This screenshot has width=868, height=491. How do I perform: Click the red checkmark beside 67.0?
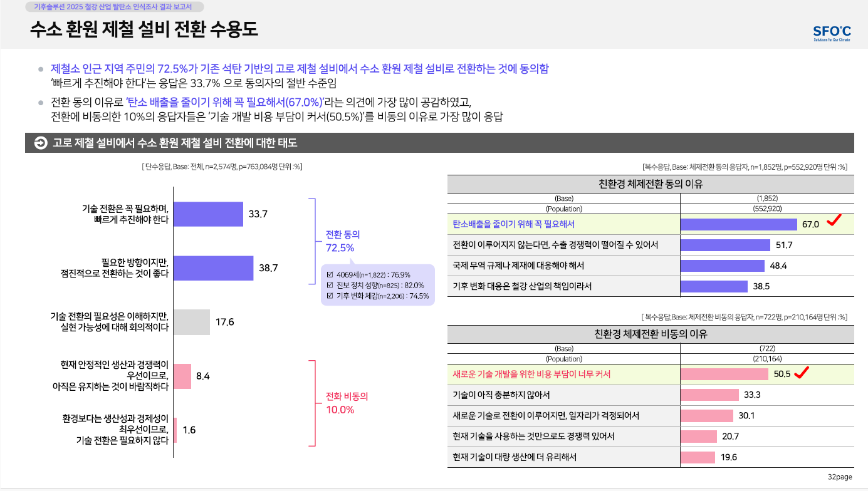click(x=833, y=220)
